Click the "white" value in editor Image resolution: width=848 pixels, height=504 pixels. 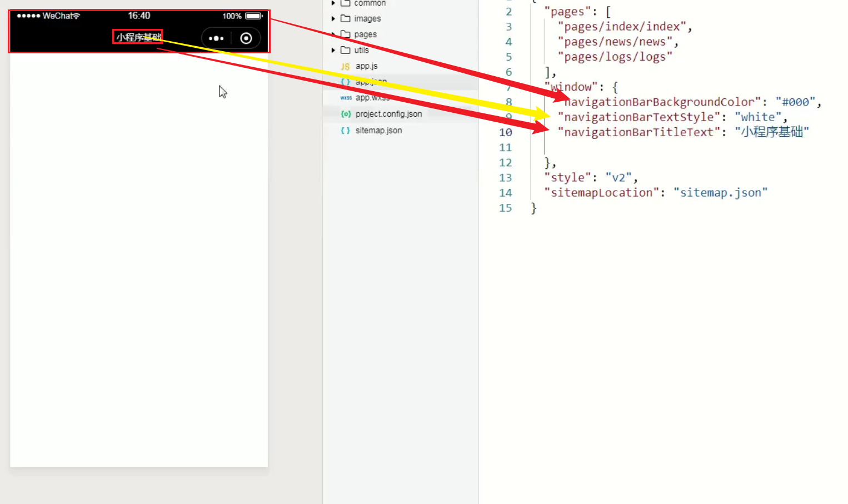[x=758, y=117]
